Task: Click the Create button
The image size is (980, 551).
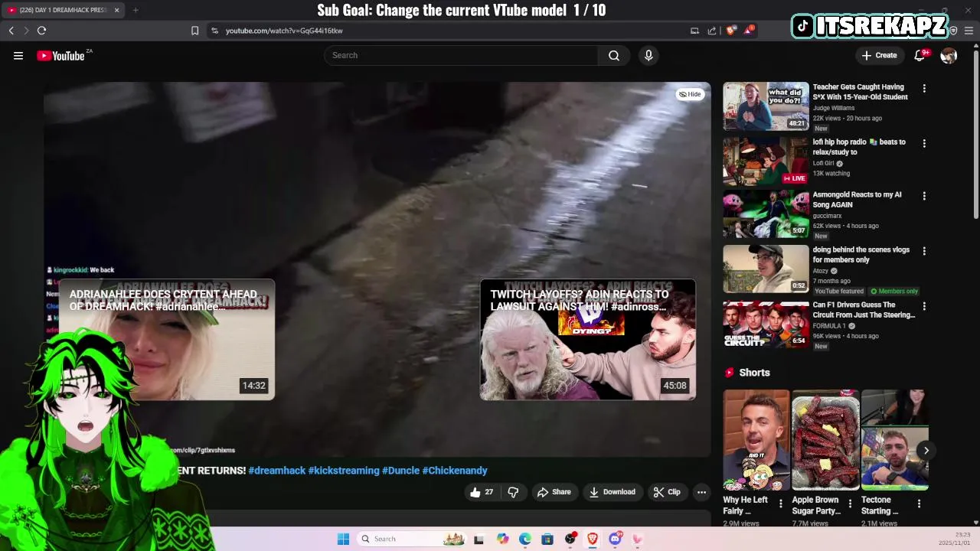Action: click(879, 55)
